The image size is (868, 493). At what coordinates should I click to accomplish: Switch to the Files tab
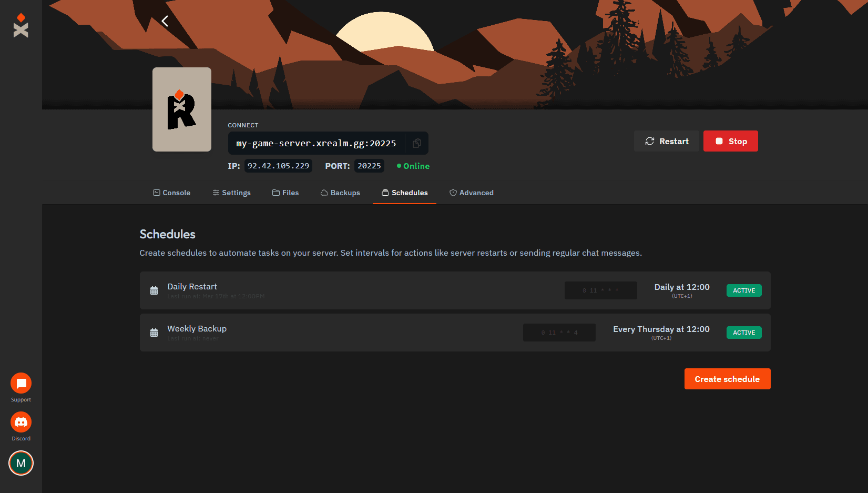click(x=285, y=193)
